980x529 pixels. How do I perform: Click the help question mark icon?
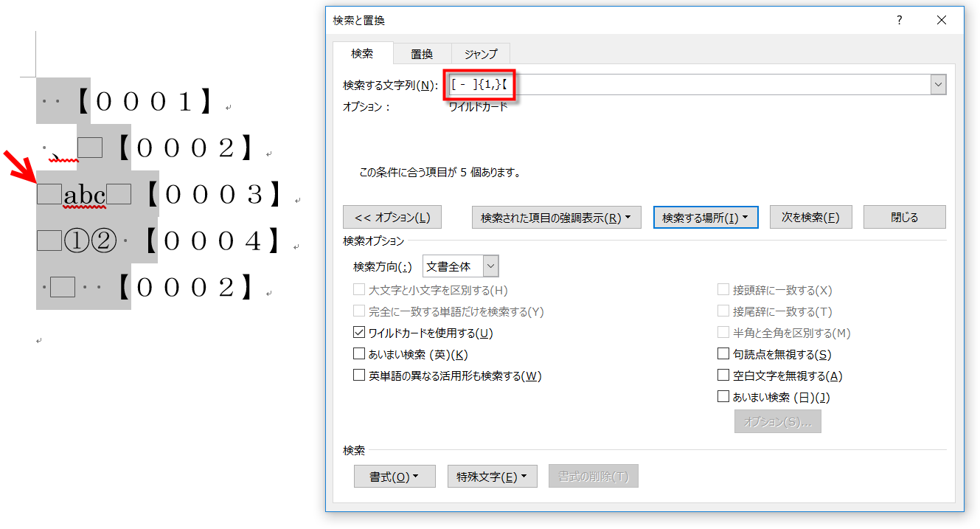click(899, 21)
